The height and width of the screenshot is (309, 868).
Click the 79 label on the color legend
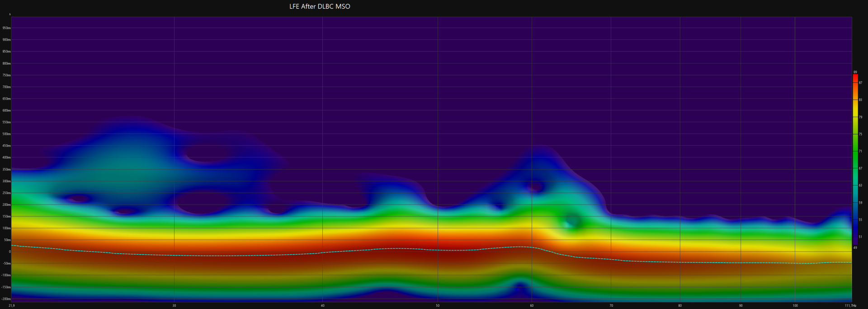tap(860, 117)
